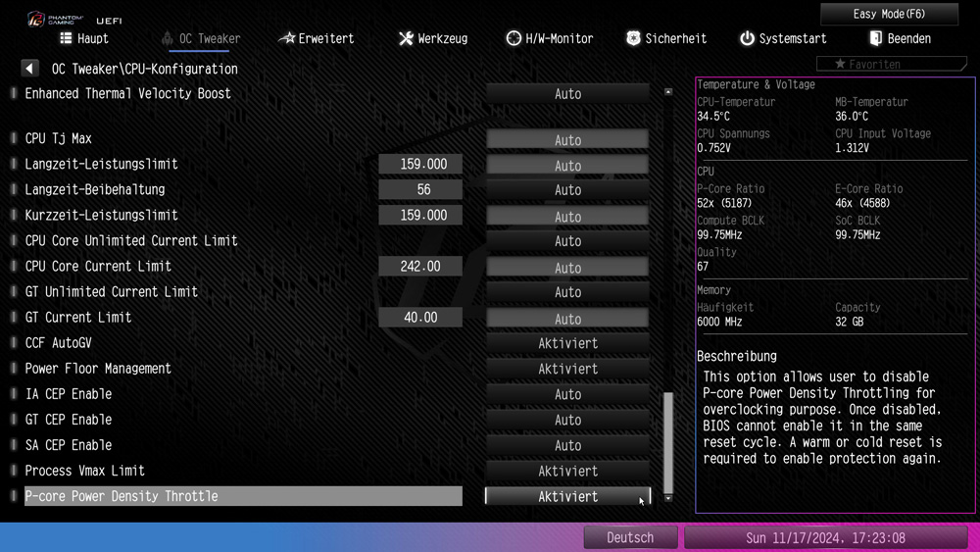Click the OC Tweaker flame icon

pos(167,38)
